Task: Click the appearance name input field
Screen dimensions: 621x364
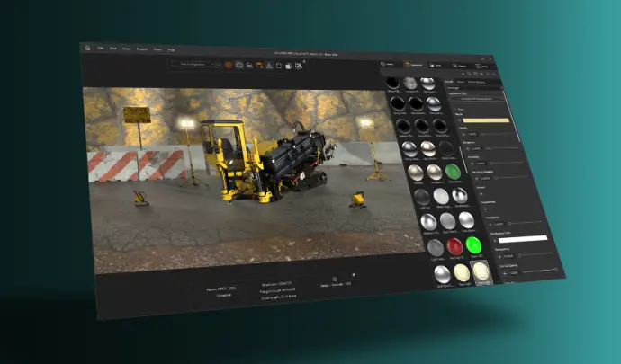Action: [474, 88]
